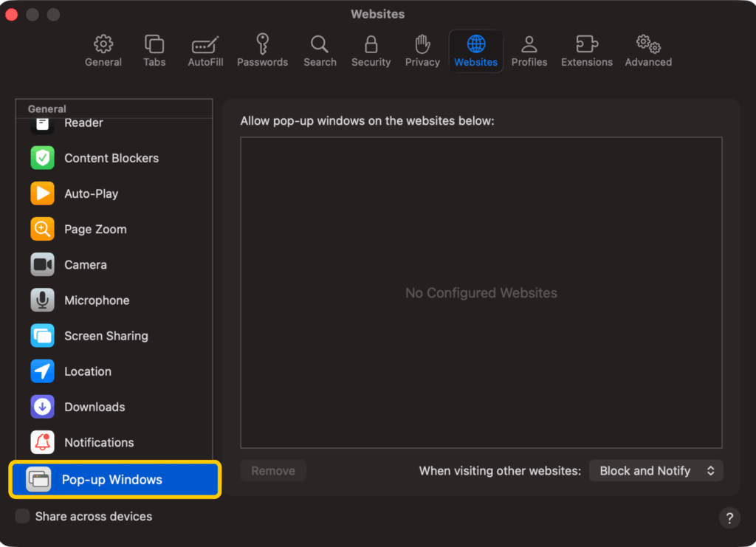Image resolution: width=756 pixels, height=547 pixels.
Task: Close the Websites preferences window
Action: click(12, 15)
